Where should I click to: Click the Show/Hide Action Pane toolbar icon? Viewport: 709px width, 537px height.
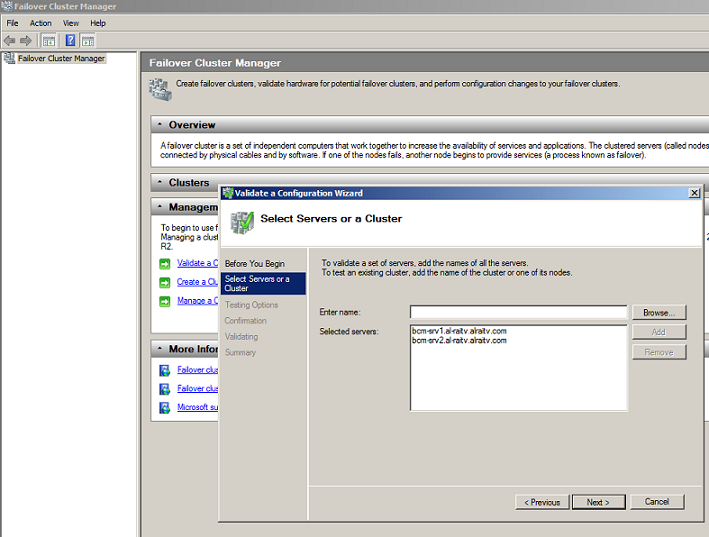click(88, 41)
